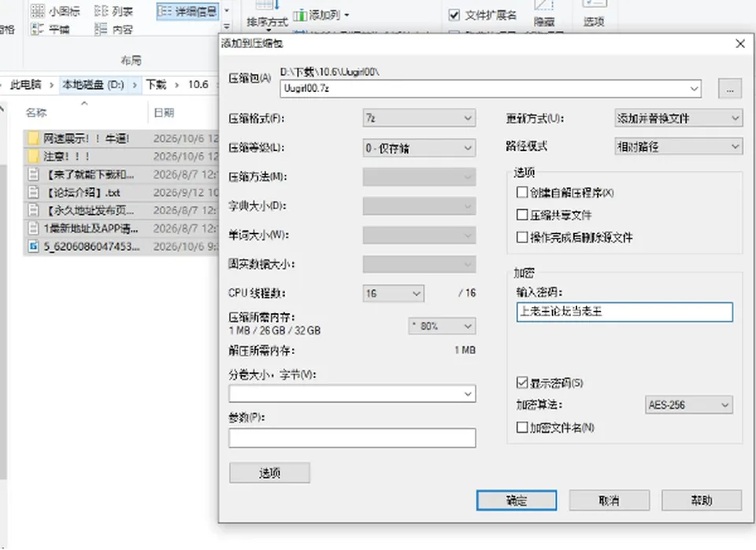Open the 80% memory usage dropdown
The width and height of the screenshot is (756, 550).
tap(442, 326)
